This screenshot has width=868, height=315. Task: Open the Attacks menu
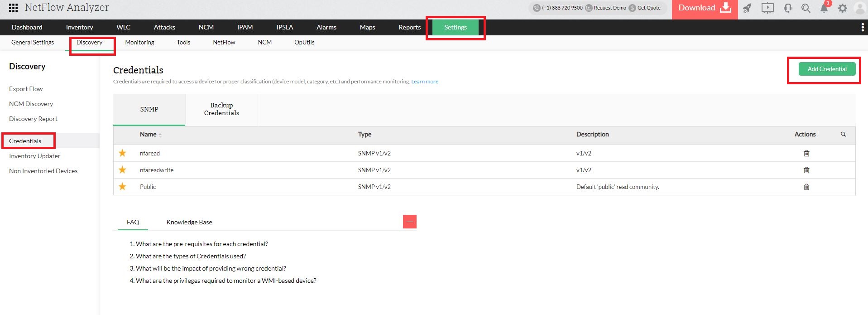[164, 27]
